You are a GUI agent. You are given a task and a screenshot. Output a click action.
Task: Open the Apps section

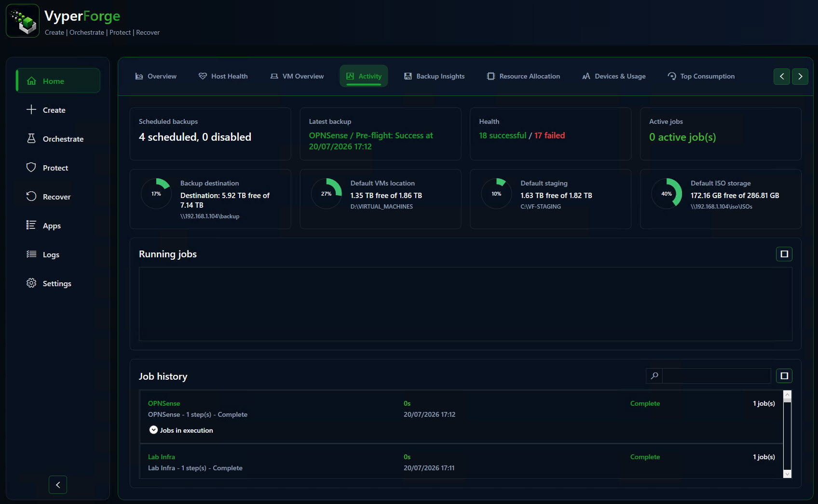click(58, 225)
